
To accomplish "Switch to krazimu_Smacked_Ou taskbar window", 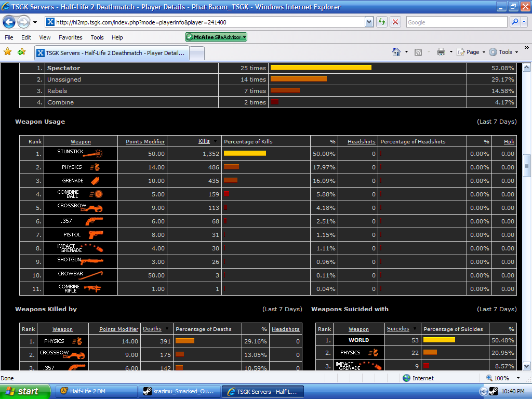I will 180,391.
